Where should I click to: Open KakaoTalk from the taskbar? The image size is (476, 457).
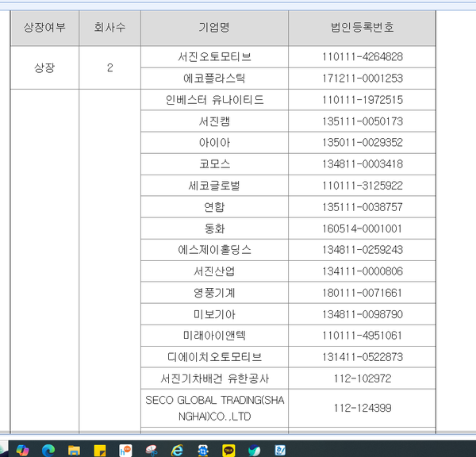pyautogui.click(x=228, y=451)
